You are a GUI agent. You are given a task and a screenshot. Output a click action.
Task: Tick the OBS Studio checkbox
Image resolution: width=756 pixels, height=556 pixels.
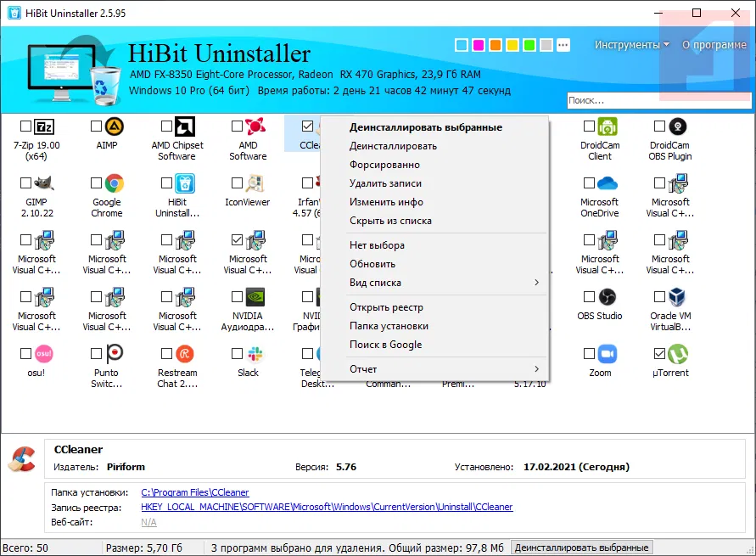point(589,297)
